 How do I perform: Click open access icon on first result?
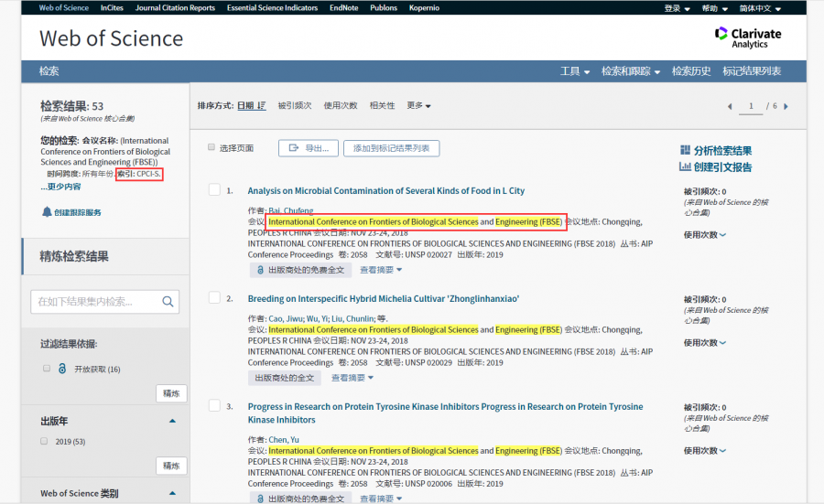(259, 270)
